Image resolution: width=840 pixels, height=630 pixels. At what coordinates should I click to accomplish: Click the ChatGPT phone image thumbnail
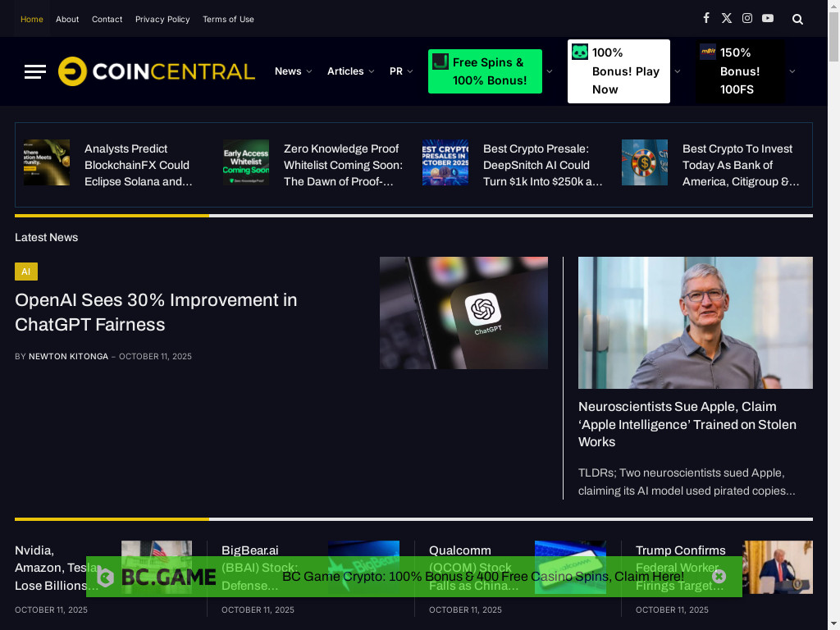[463, 313]
